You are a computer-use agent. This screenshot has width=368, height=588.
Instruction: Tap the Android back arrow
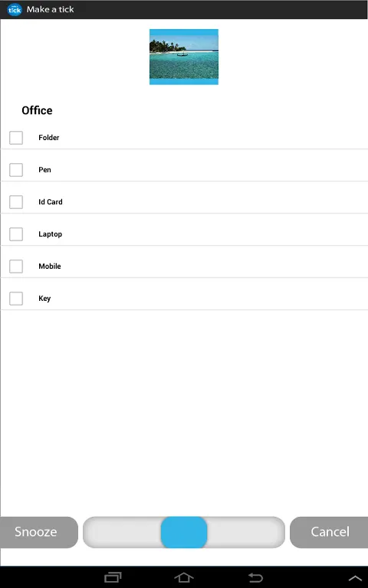[x=255, y=577]
